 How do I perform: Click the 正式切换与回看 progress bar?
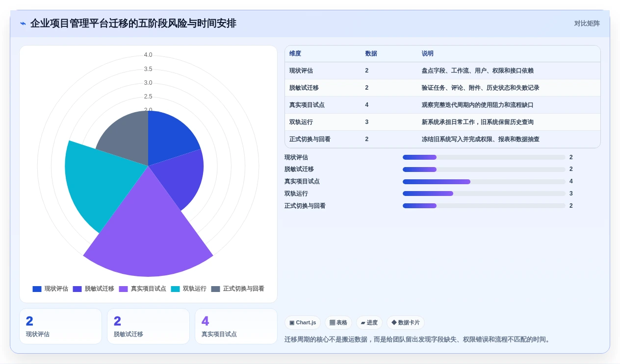[484, 206]
